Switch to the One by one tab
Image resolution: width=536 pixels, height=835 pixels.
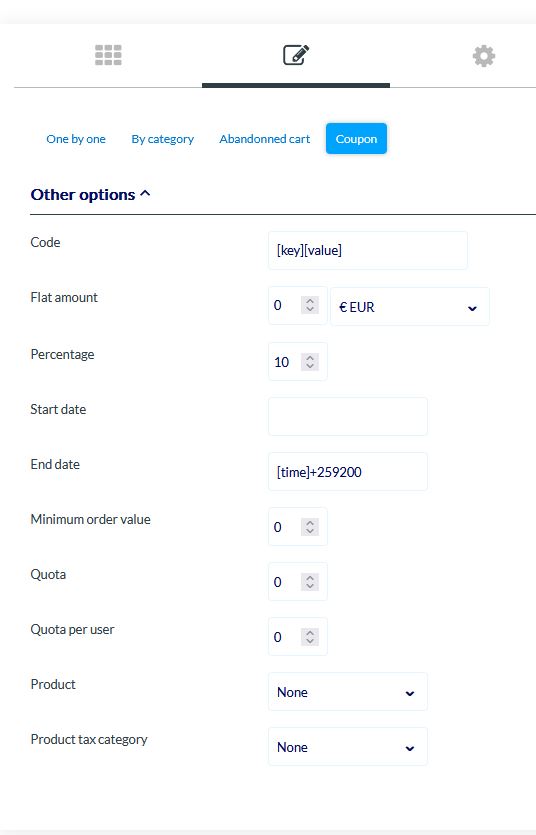point(76,139)
